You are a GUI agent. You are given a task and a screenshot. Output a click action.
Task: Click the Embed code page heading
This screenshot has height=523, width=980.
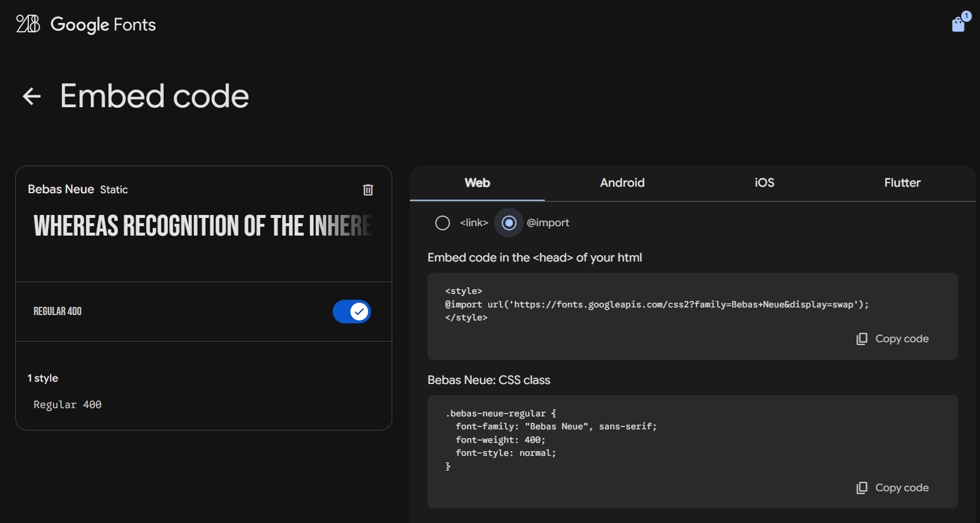tap(154, 97)
